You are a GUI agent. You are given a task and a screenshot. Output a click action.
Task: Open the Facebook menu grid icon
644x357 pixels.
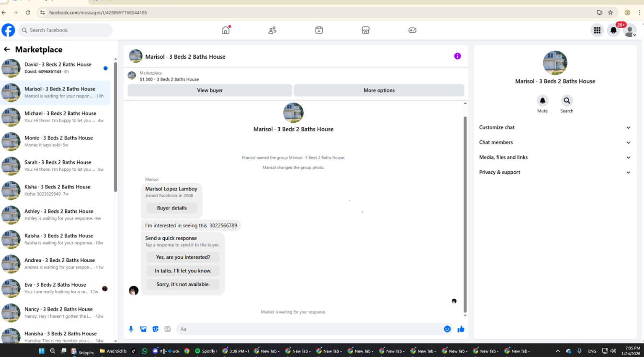point(597,30)
